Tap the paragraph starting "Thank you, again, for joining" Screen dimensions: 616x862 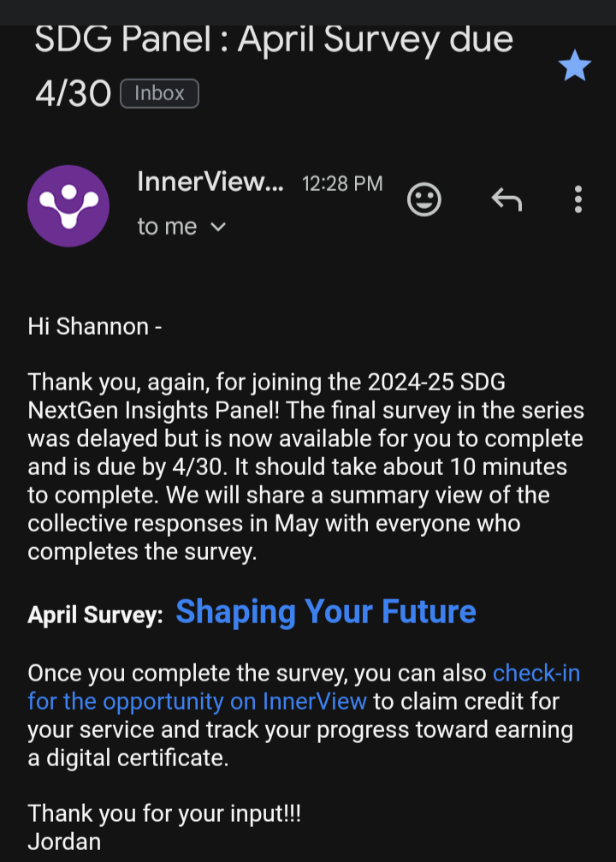coord(305,438)
